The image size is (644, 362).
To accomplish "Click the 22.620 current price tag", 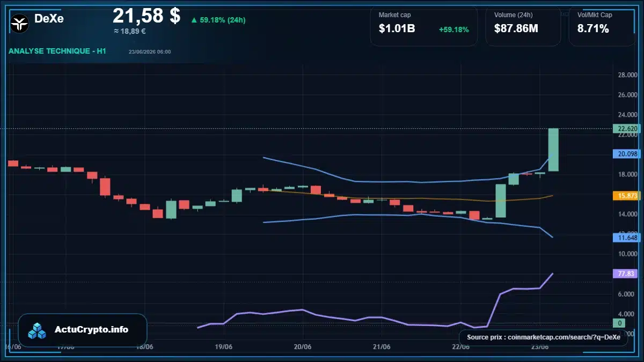I will (x=627, y=129).
